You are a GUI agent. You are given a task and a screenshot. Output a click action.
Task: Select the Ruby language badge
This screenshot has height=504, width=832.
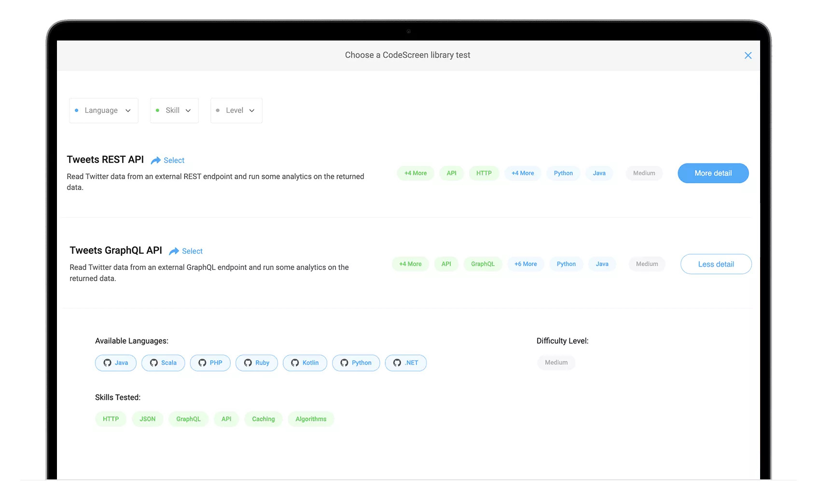pyautogui.click(x=256, y=363)
